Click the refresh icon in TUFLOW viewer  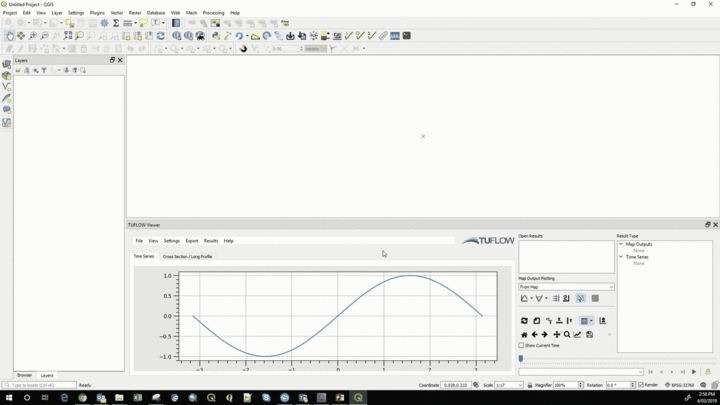click(x=524, y=321)
